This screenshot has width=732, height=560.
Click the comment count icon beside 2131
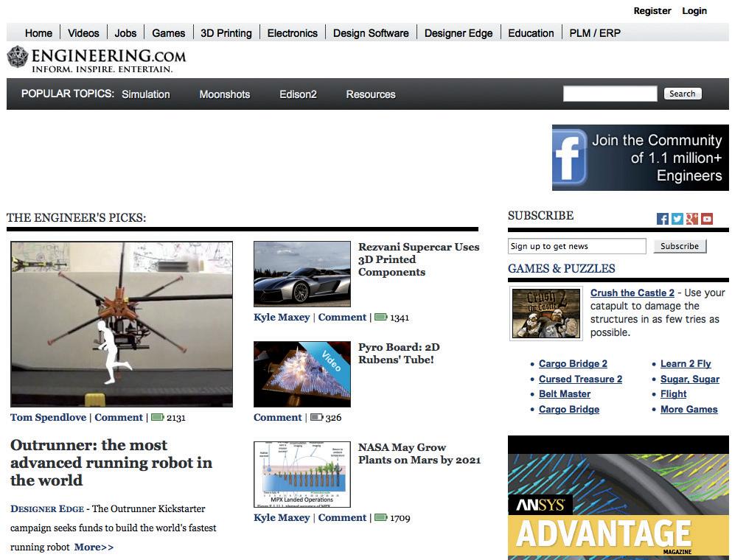point(157,417)
